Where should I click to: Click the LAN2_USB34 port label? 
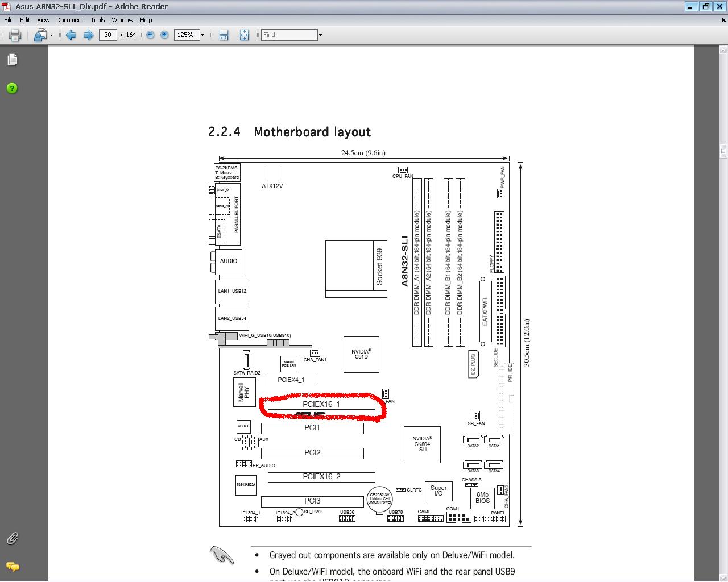tap(232, 318)
